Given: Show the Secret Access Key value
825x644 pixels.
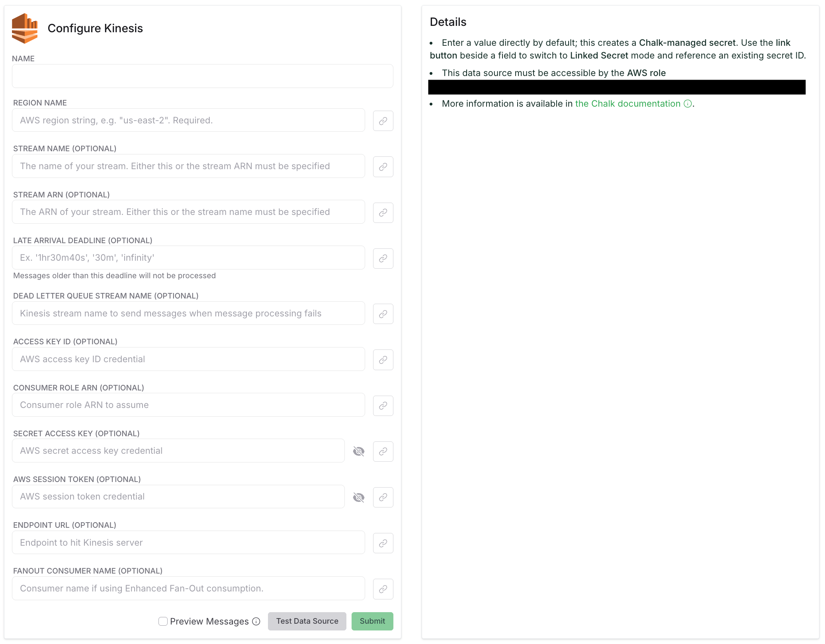Looking at the screenshot, I should (x=359, y=451).
